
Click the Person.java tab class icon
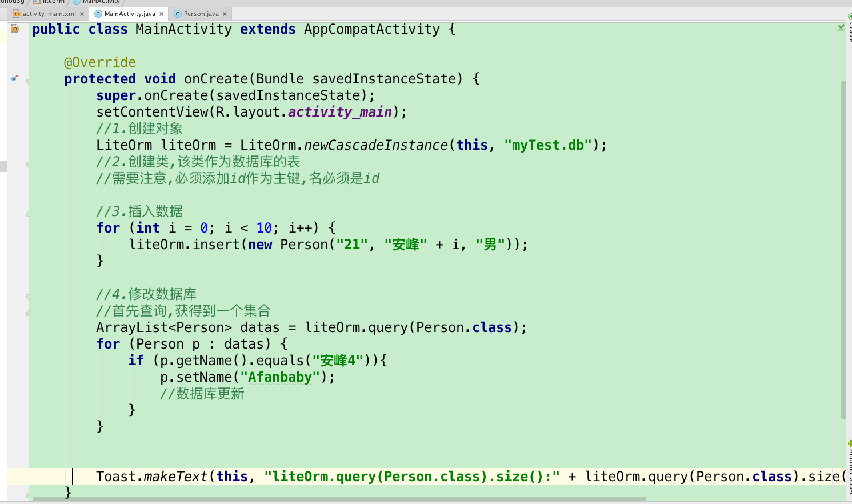178,14
